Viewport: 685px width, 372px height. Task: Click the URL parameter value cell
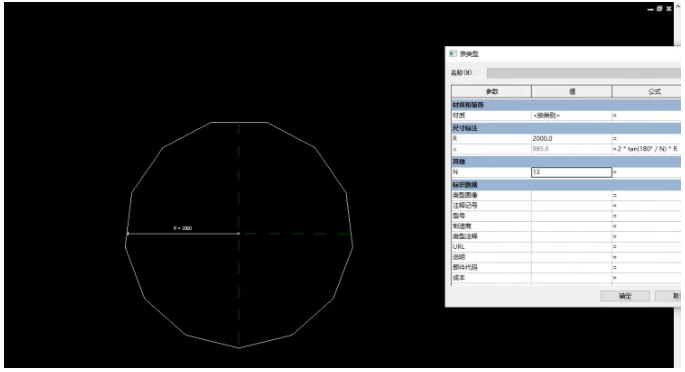571,247
